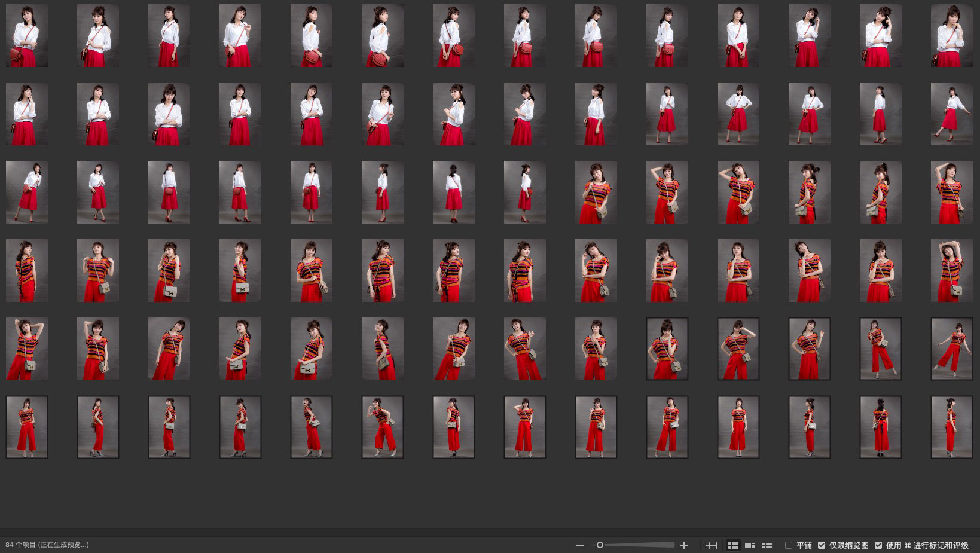Click the minus icon to shrink thumbnails
The image size is (980, 553).
point(579,545)
